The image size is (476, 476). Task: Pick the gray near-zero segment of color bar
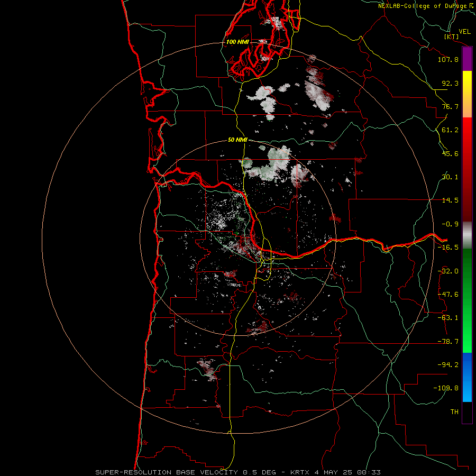tap(467, 235)
